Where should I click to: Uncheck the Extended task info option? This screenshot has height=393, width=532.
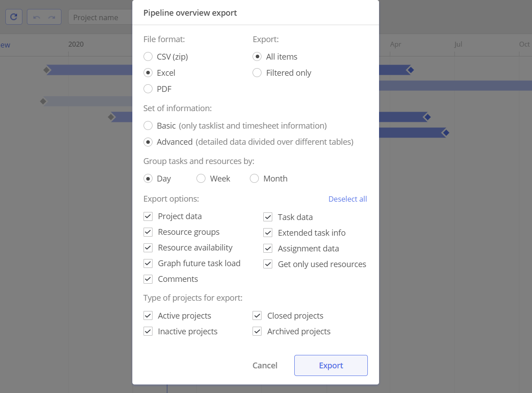tap(268, 233)
